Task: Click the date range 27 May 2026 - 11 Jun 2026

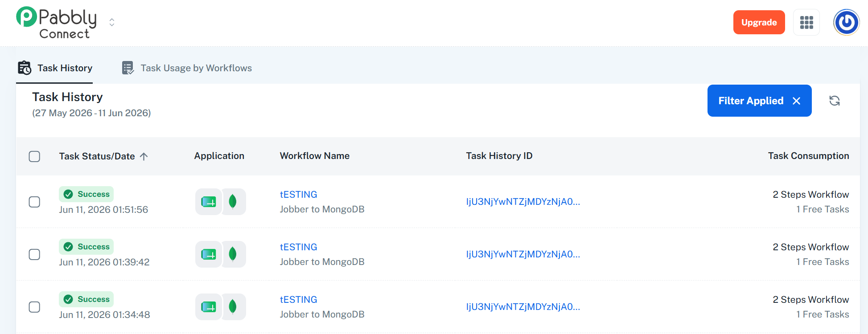Action: tap(91, 113)
